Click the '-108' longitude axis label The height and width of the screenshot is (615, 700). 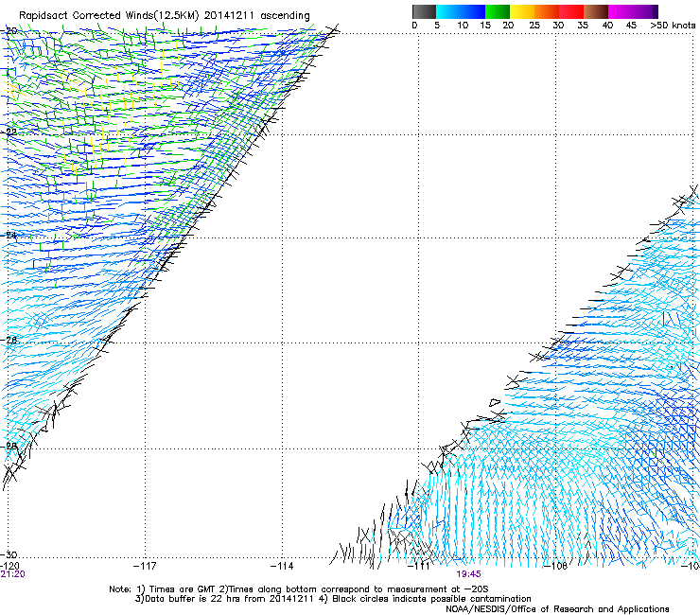pos(556,566)
